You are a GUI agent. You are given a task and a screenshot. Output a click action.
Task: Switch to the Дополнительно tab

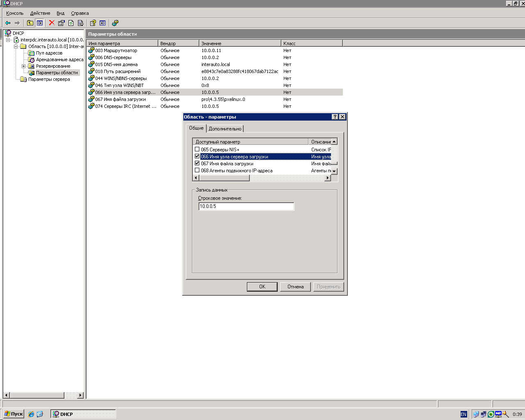pos(225,128)
